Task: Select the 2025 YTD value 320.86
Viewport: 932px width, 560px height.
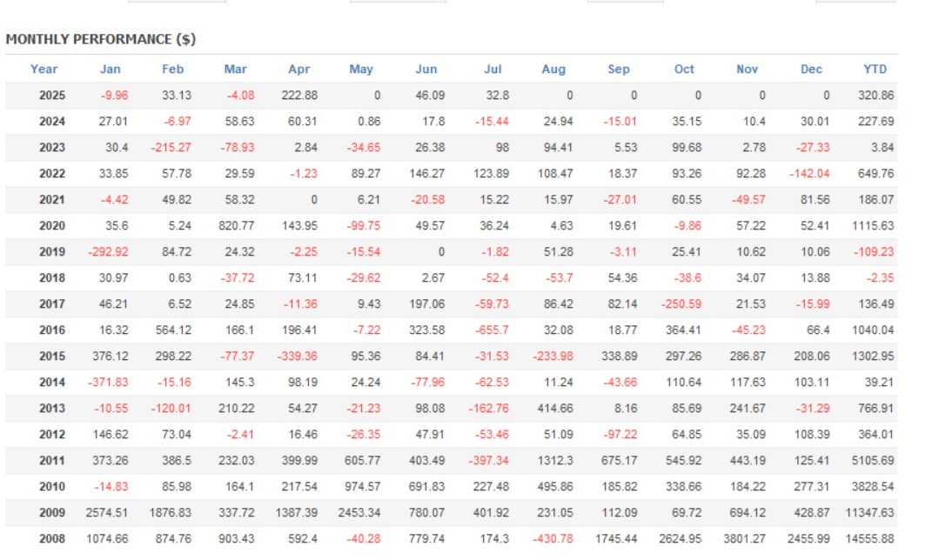Action: click(x=875, y=96)
